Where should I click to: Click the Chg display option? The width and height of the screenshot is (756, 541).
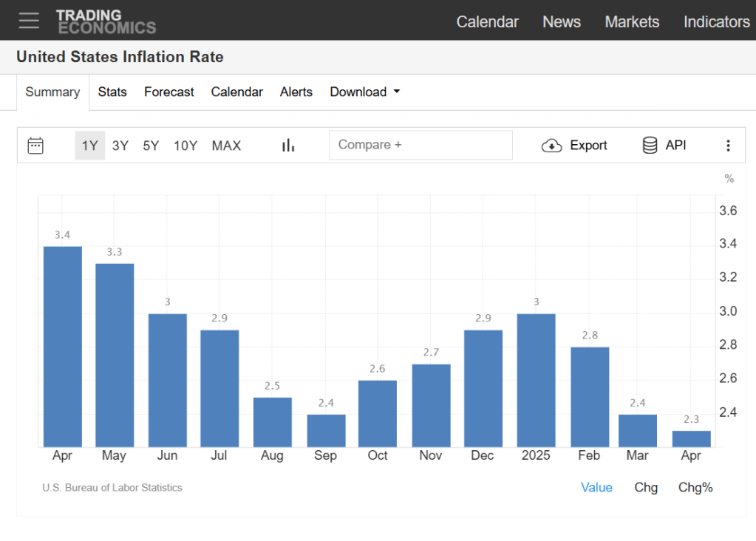tap(646, 487)
